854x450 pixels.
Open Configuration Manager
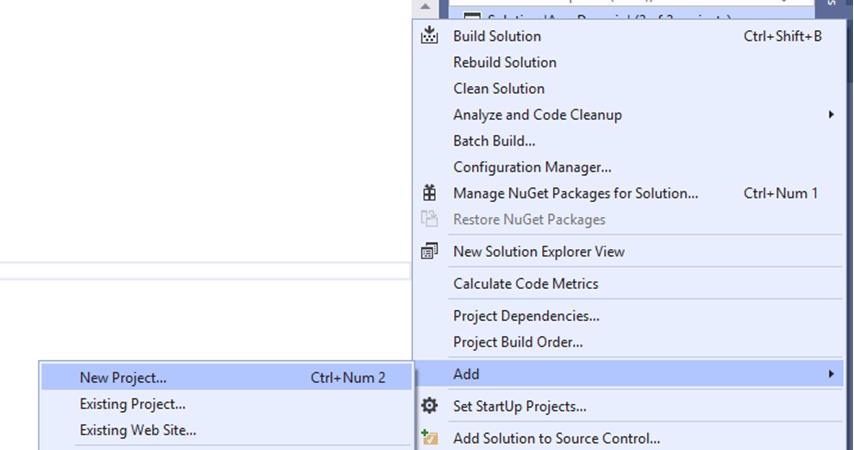pyautogui.click(x=532, y=167)
